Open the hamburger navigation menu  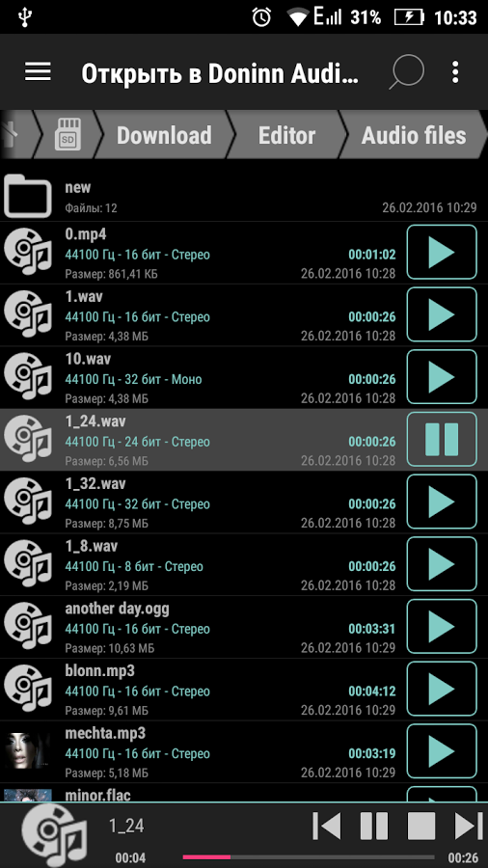coord(38,72)
